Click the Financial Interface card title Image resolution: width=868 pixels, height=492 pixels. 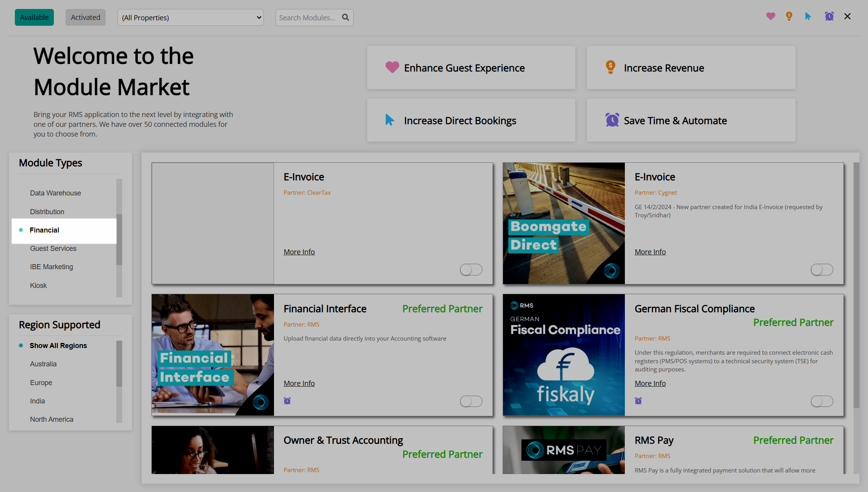[325, 309]
